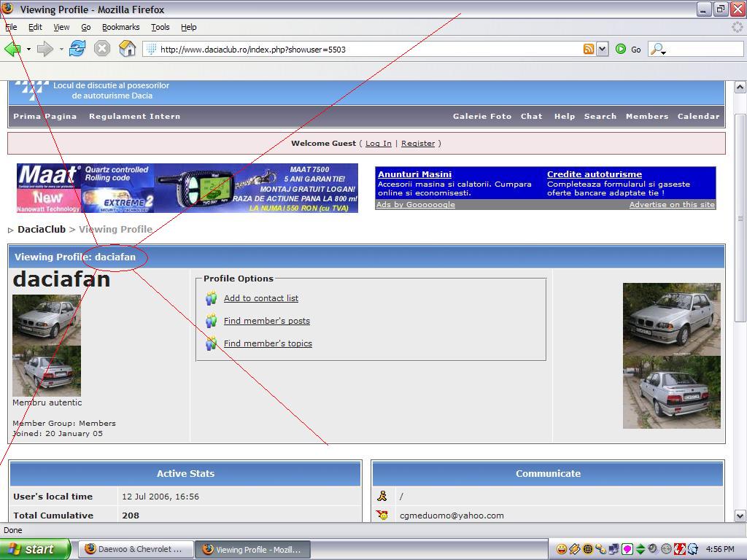Click the Log In link
The height and width of the screenshot is (560, 747).
point(379,144)
